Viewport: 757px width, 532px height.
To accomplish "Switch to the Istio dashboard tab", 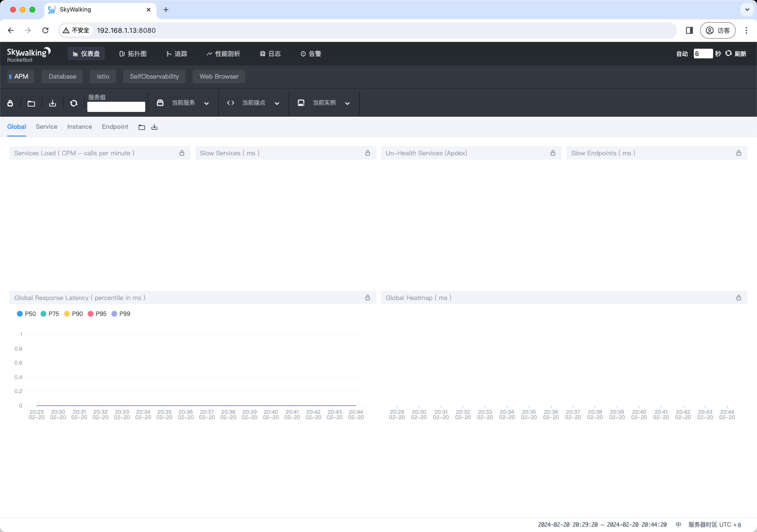I will pos(103,76).
